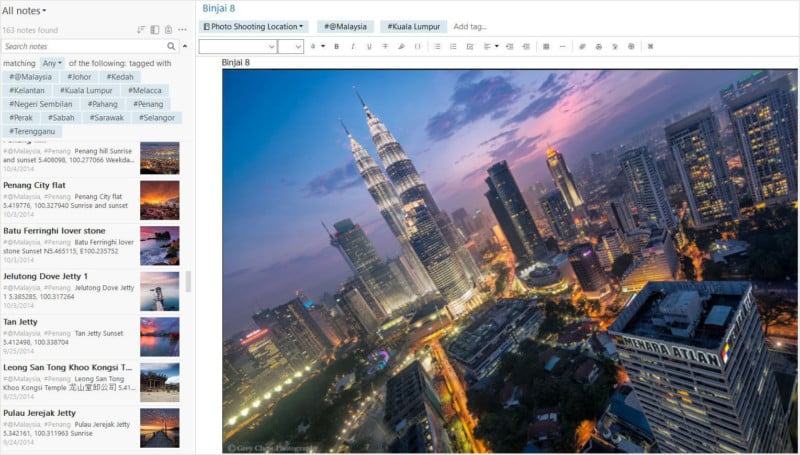This screenshot has height=455, width=800.
Task: Open the more options ellipsis menu
Action: tap(182, 30)
